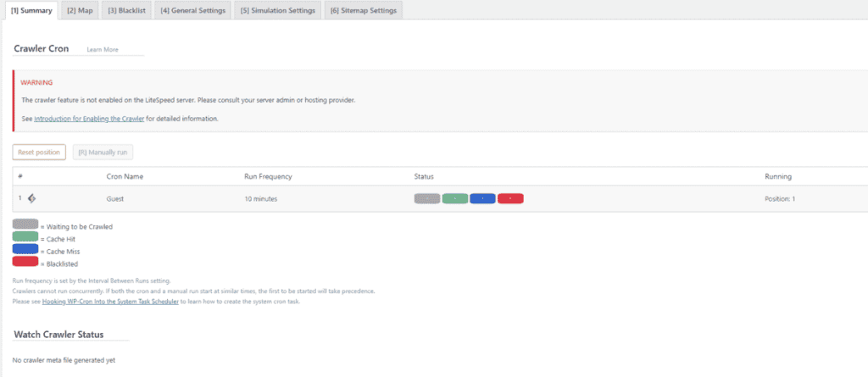
Task: Click the red Blacklisted legend swatch
Action: 25,261
